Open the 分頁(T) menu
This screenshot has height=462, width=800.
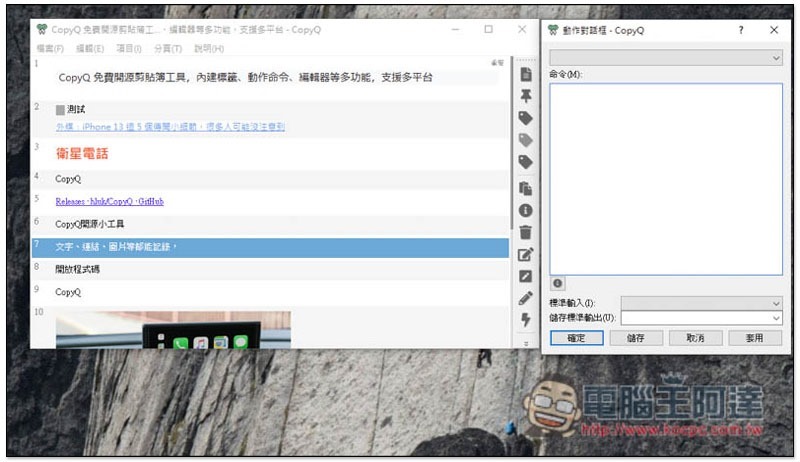(168, 48)
